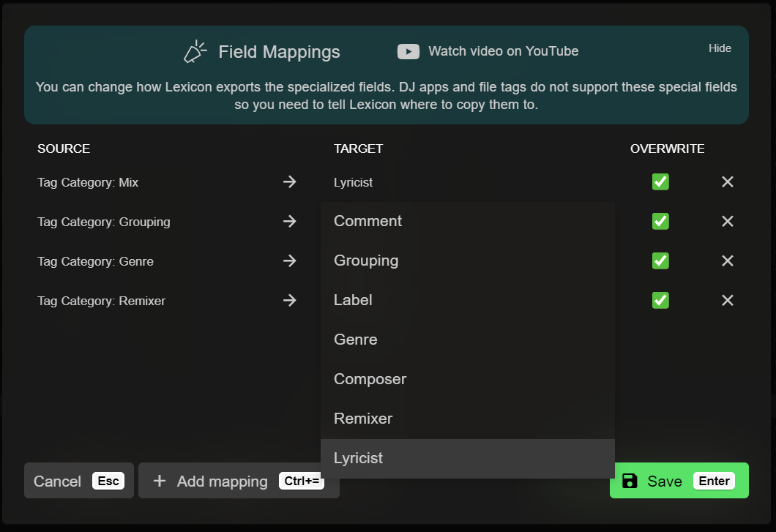Choose Comment from the target list
This screenshot has height=532, width=776.
(368, 221)
